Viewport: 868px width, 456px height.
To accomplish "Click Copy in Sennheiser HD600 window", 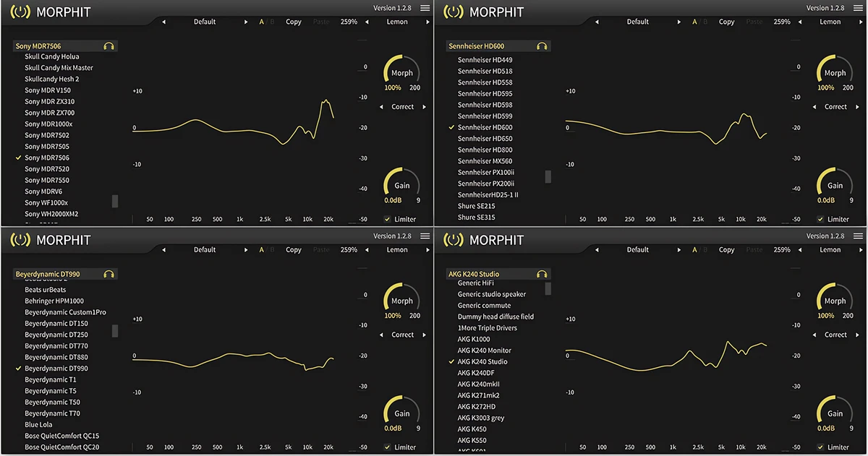I will (727, 22).
